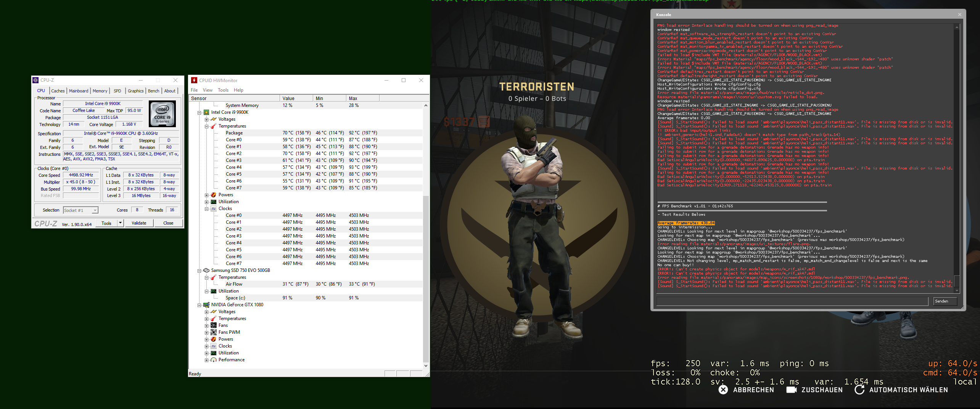Open the Graphics tab in CPU-Z

[x=136, y=91]
